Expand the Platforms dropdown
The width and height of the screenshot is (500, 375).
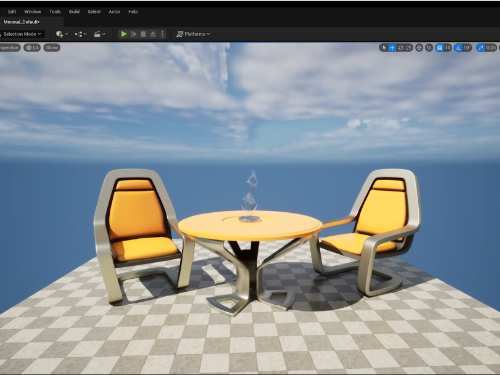click(193, 34)
